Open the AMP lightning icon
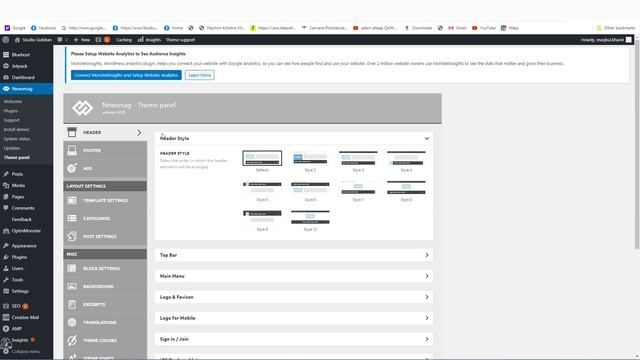This screenshot has width=640, height=360. pos(6,329)
